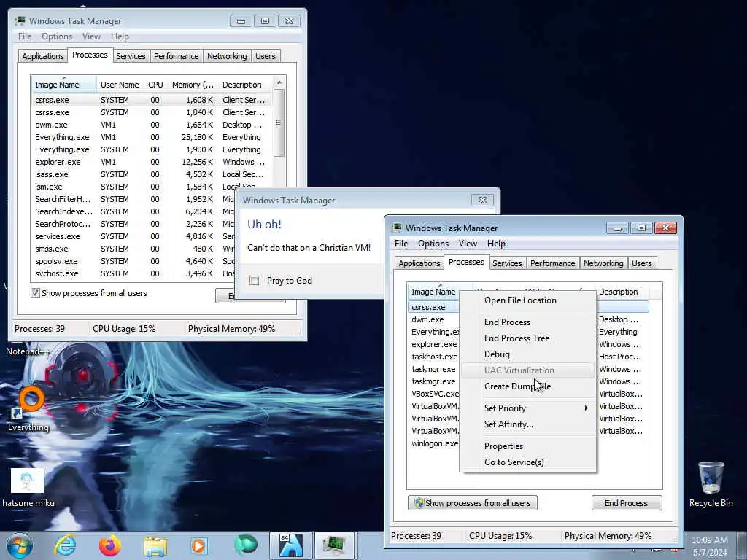Image resolution: width=747 pixels, height=560 pixels.
Task: Open Windows Media Player taskbar icon
Action: pos(199,545)
